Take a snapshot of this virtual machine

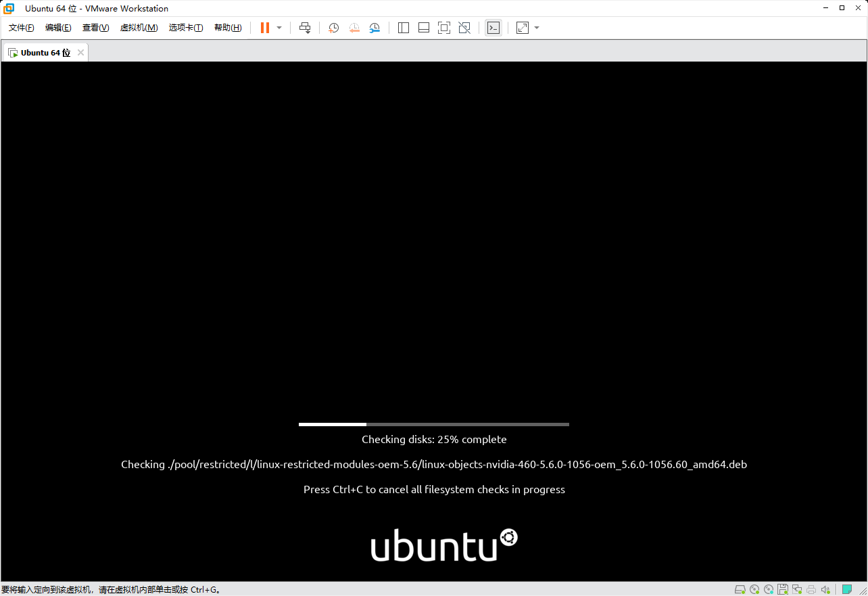coord(334,28)
